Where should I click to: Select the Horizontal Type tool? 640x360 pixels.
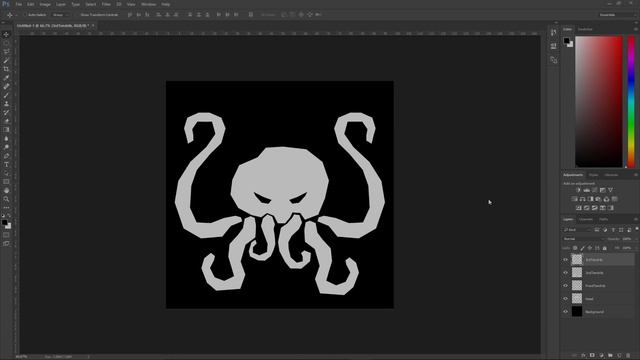[x=6, y=164]
